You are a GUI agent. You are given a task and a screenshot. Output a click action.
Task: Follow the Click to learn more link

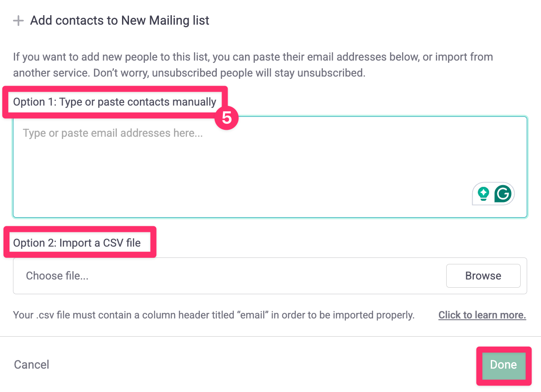pos(482,315)
